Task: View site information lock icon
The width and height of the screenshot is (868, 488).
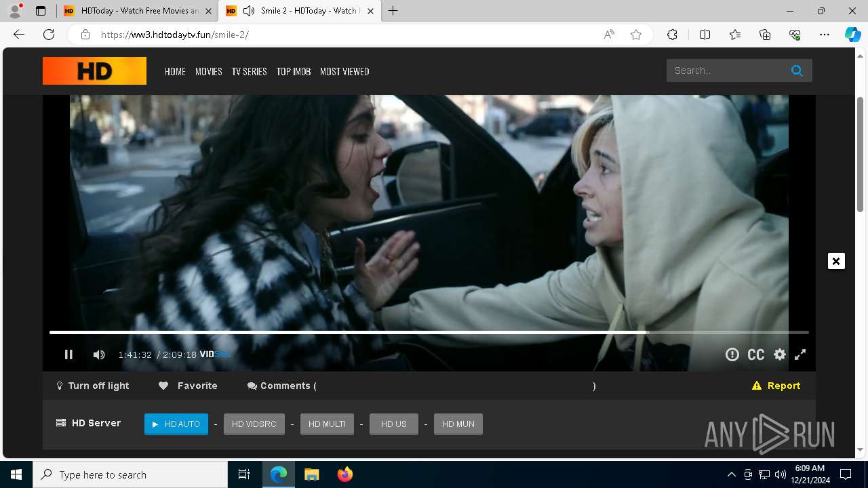Action: pos(85,35)
